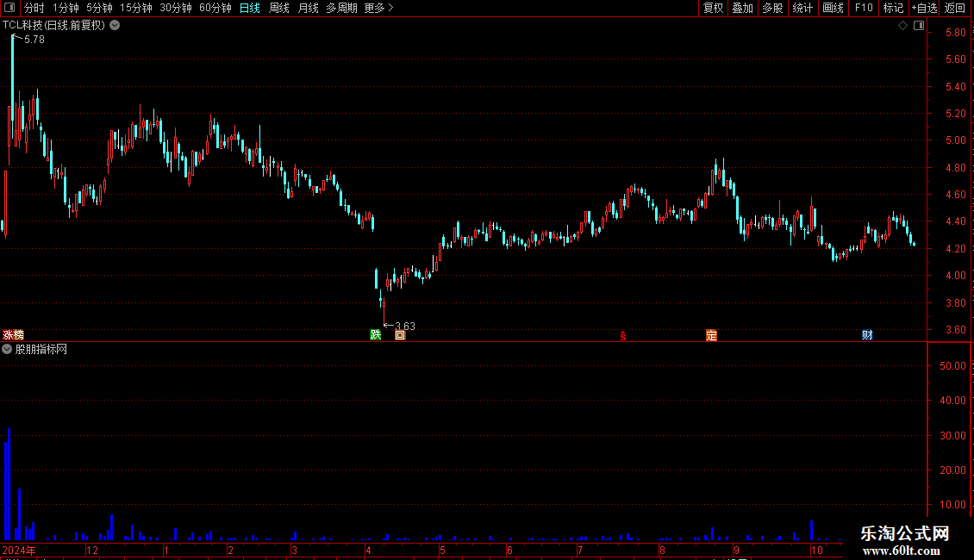This screenshot has width=974, height=560.
Task: Click the month 10 marker on time axis
Action: (x=817, y=550)
